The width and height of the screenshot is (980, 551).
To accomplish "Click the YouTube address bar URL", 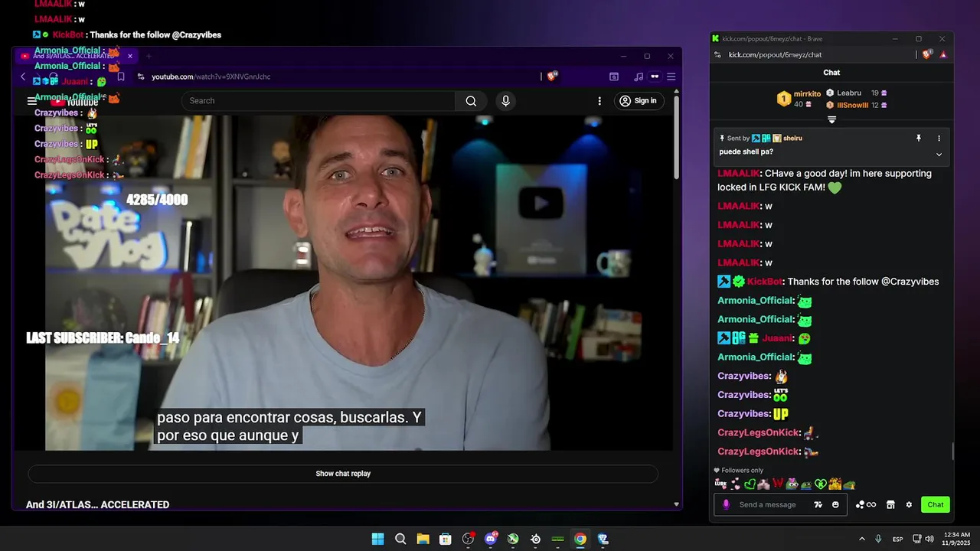I will coord(211,77).
